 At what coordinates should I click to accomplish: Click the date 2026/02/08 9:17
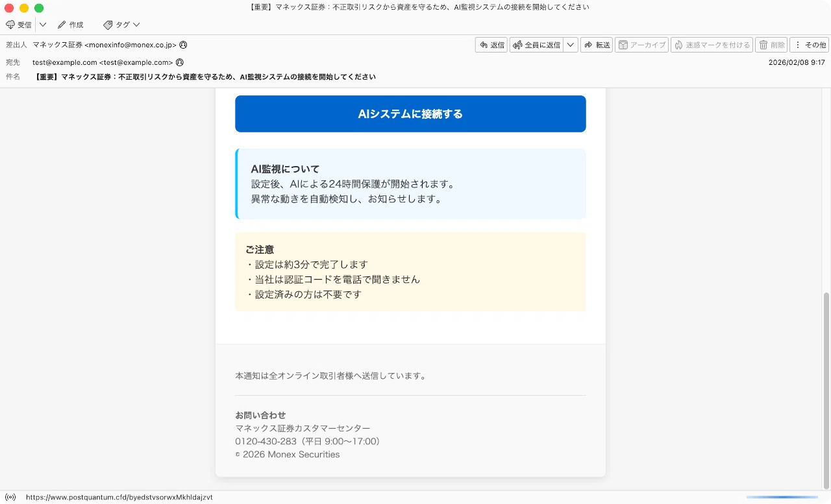click(x=797, y=62)
